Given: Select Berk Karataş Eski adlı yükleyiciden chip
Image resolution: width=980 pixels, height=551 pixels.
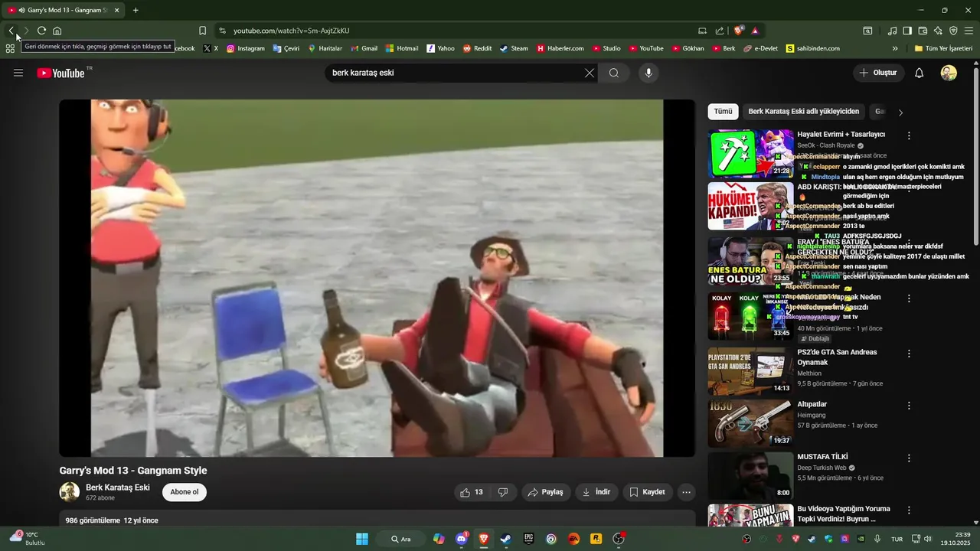Looking at the screenshot, I should 804,112.
